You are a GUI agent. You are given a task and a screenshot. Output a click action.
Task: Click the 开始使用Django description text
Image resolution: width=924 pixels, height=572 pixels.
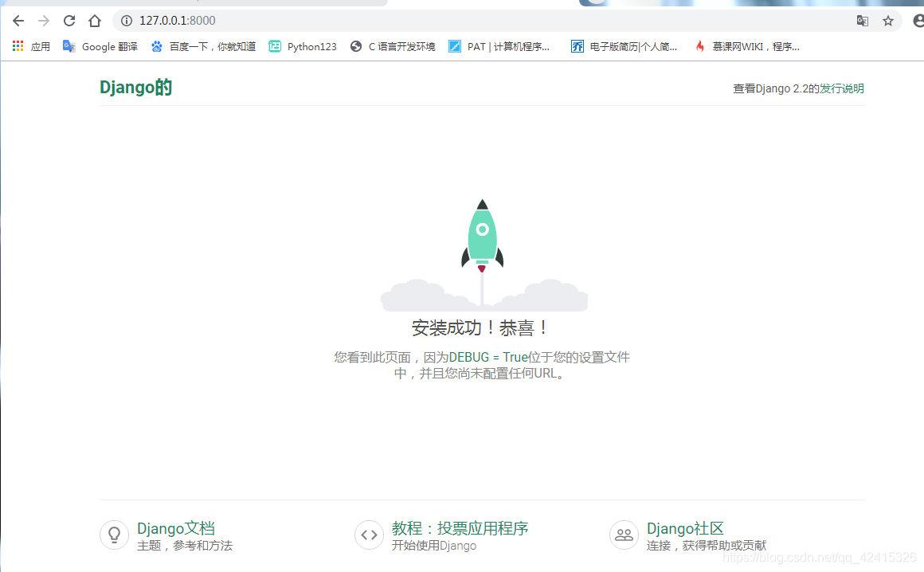coord(433,546)
